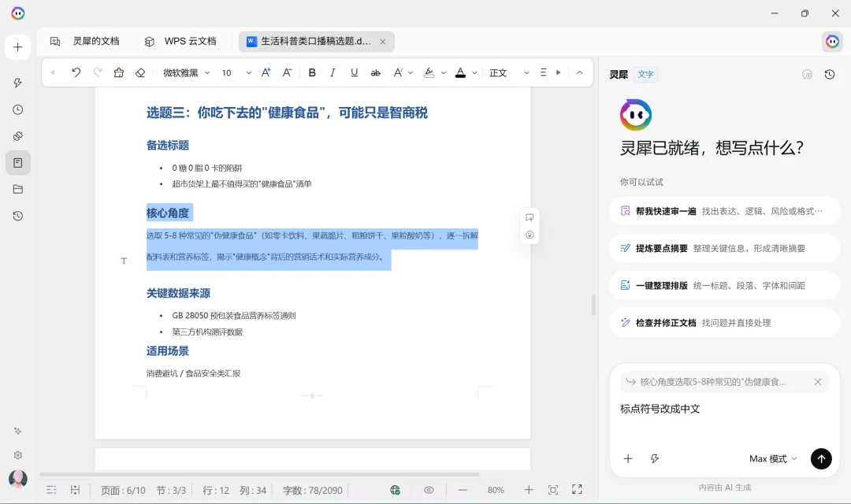Viewport: 851px width, 504px height.
Task: Expand the font color dropdown arrow
Action: point(475,72)
